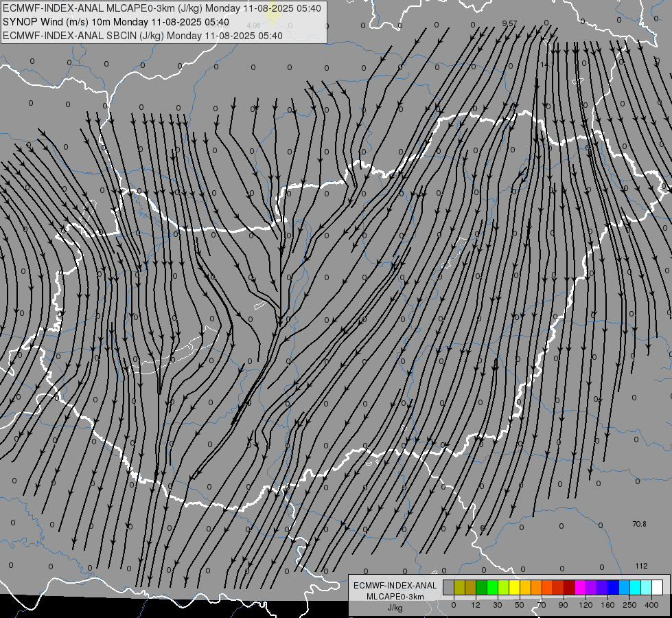Select the bright green legend swatch
Viewport: 672px width, 618px height.
[x=492, y=587]
